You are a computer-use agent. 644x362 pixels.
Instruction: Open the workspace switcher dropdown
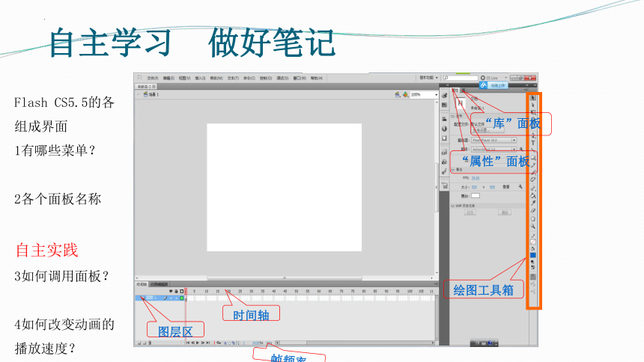click(429, 78)
